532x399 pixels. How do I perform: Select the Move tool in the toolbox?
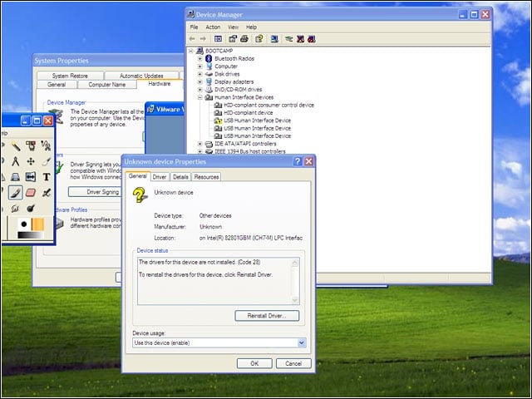click(x=31, y=161)
